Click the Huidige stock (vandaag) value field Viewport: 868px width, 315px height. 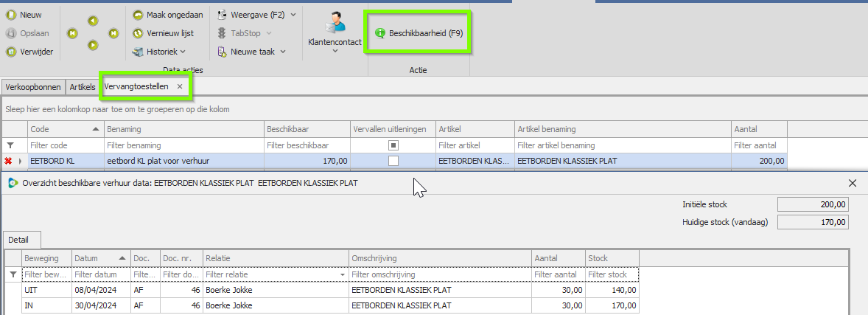coord(813,222)
